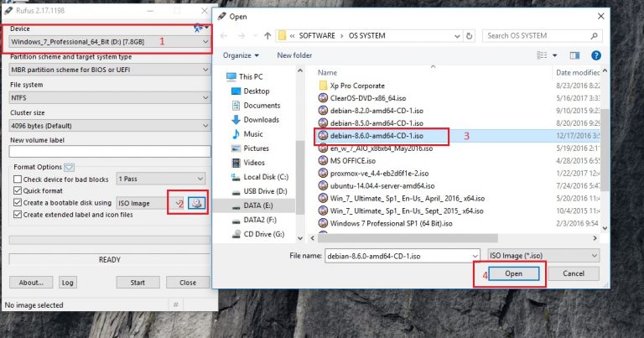Click the search magnifier icon

click(594, 36)
